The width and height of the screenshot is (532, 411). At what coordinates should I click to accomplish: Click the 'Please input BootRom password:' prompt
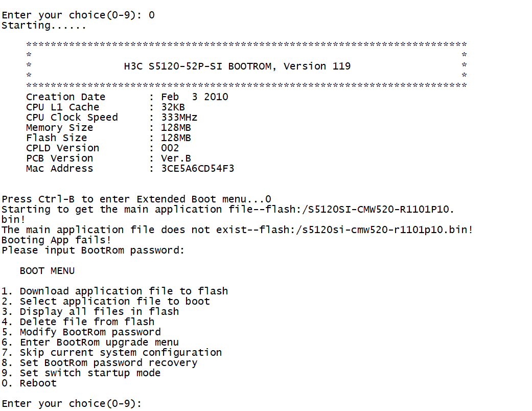coord(93,250)
